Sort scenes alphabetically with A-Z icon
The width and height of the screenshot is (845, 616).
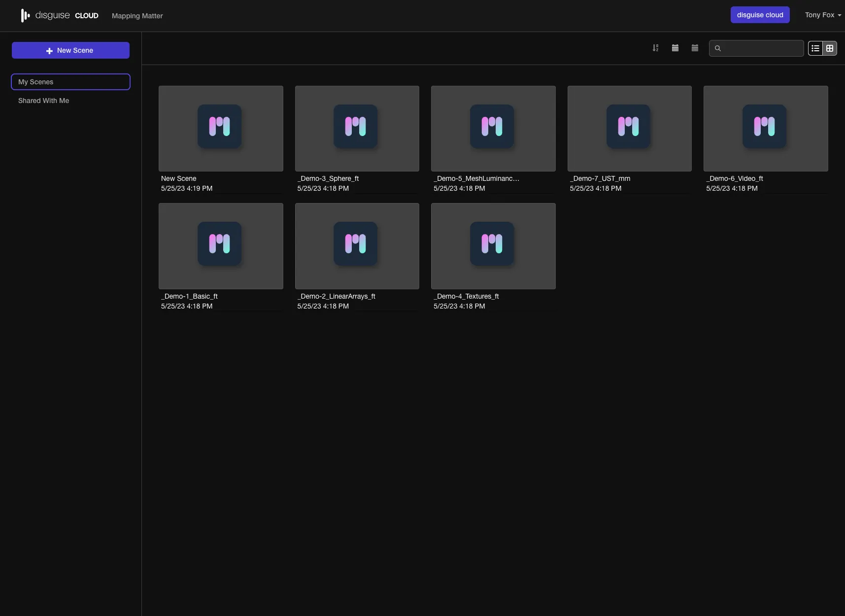655,48
